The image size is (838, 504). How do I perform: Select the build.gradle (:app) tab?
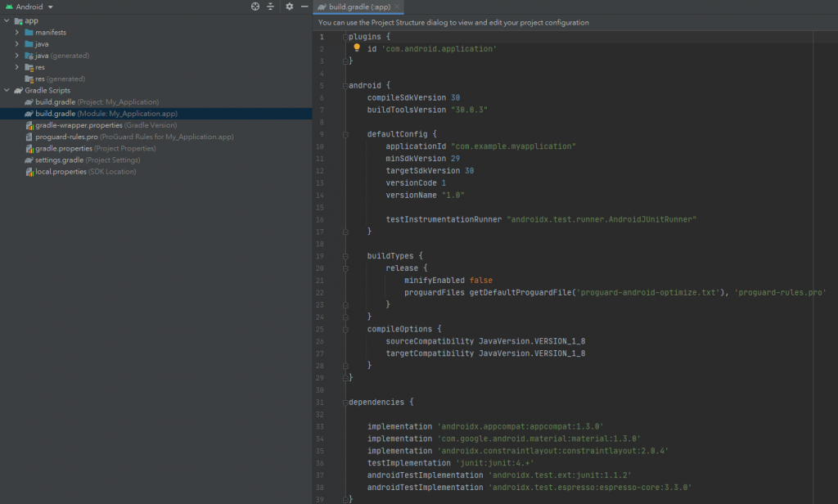354,7
